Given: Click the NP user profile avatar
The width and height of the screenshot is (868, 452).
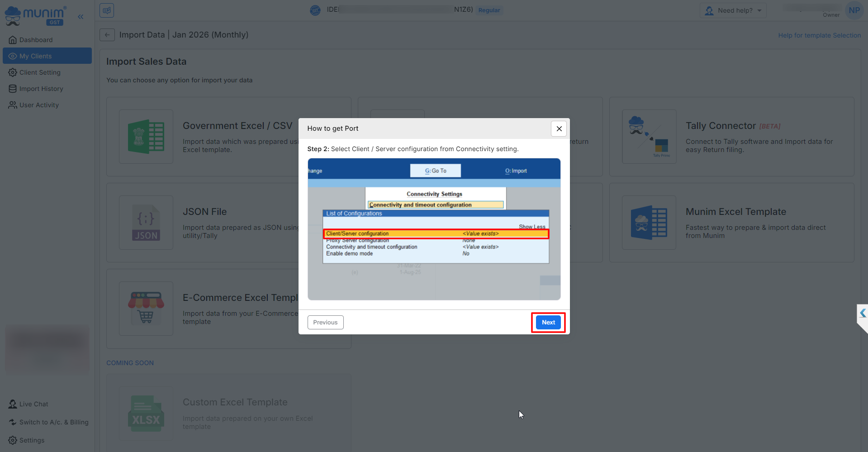Looking at the screenshot, I should tap(854, 10).
